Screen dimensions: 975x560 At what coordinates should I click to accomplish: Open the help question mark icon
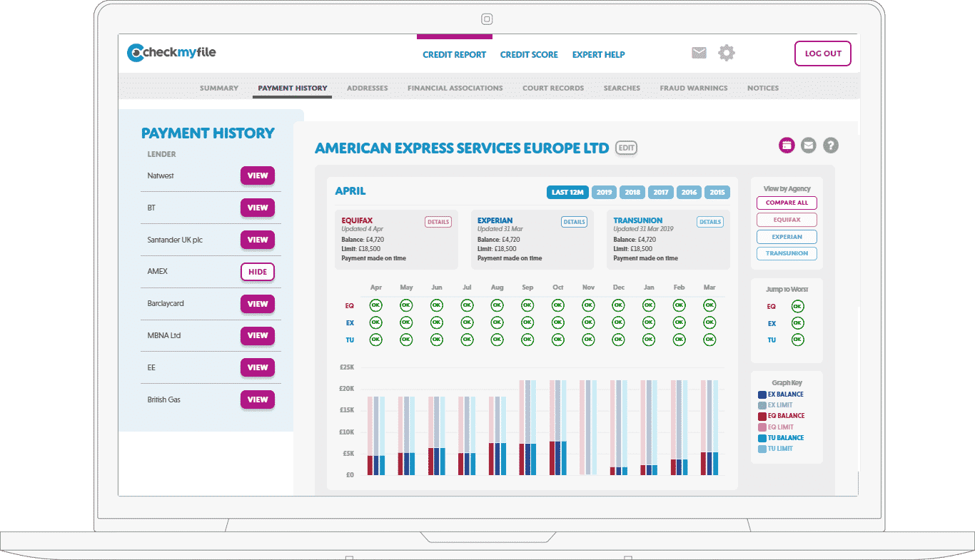click(x=830, y=146)
